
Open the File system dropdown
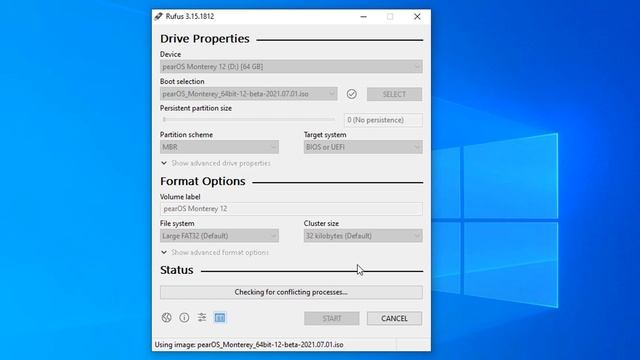point(219,236)
